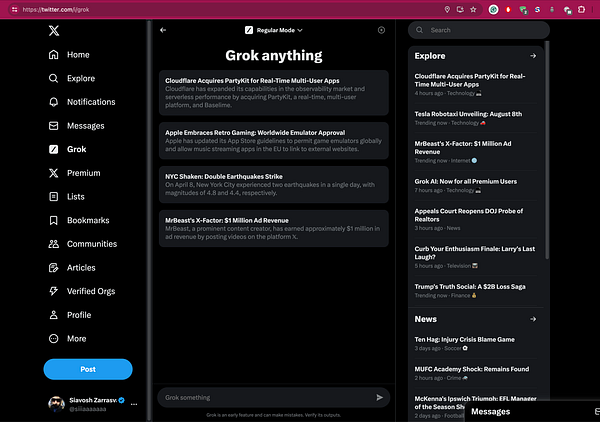
Task: Open Appeals Court Reopens DOJ Probe trend
Action: point(476,219)
